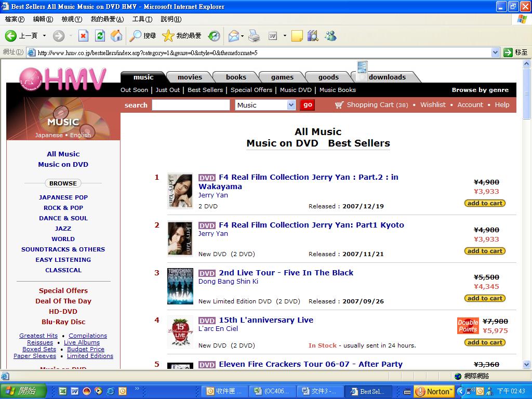Viewport: 532px width, 399px height.
Task: Expand the address bar URL dropdown
Action: (x=495, y=52)
